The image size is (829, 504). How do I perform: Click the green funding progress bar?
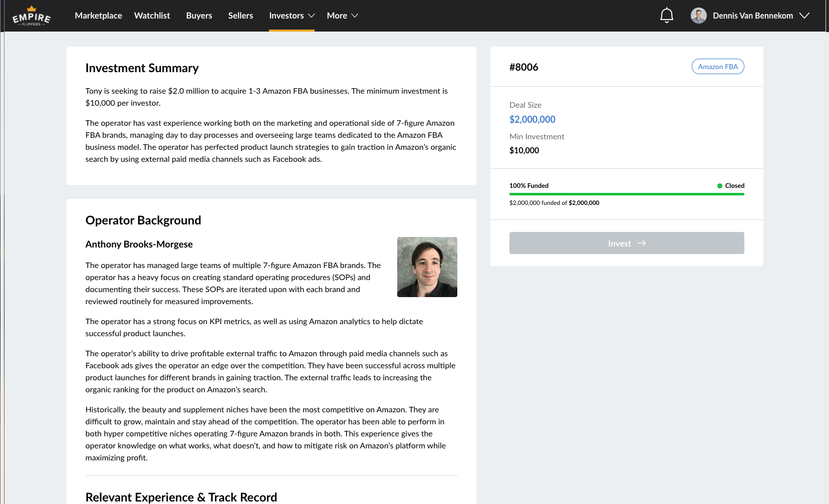point(627,194)
